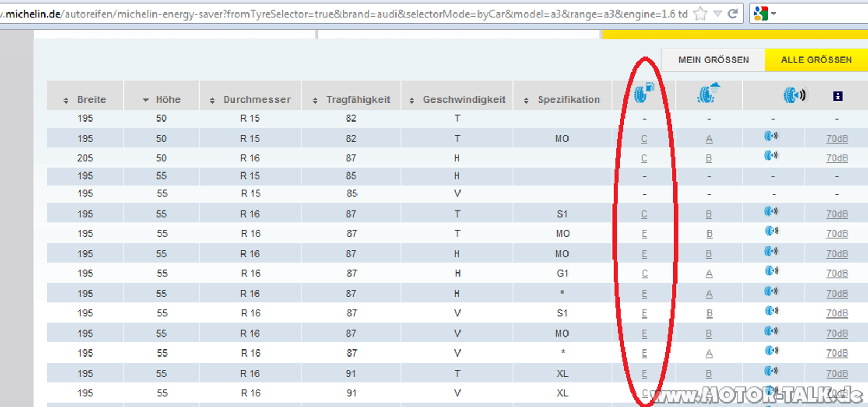Open wet grip rating B in 205 row
Screen dimensions: 868x407
pyautogui.click(x=709, y=158)
